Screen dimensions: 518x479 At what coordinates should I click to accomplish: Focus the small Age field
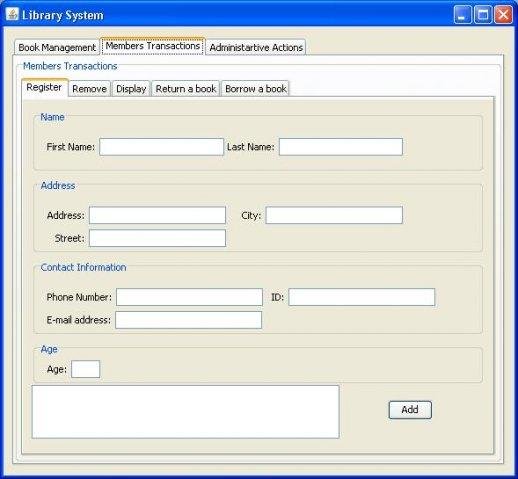[86, 369]
